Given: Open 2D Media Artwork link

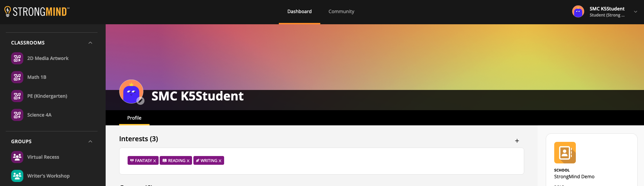Looking at the screenshot, I should [48, 58].
